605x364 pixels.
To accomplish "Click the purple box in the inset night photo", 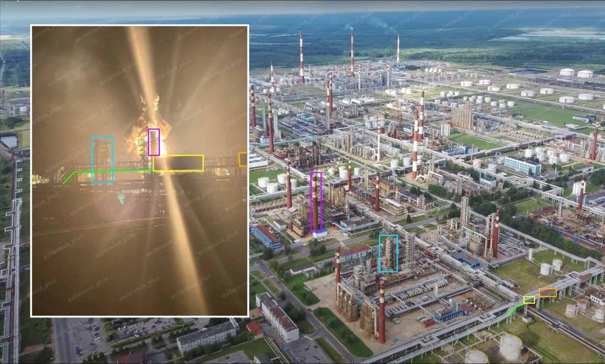I will 154,142.
